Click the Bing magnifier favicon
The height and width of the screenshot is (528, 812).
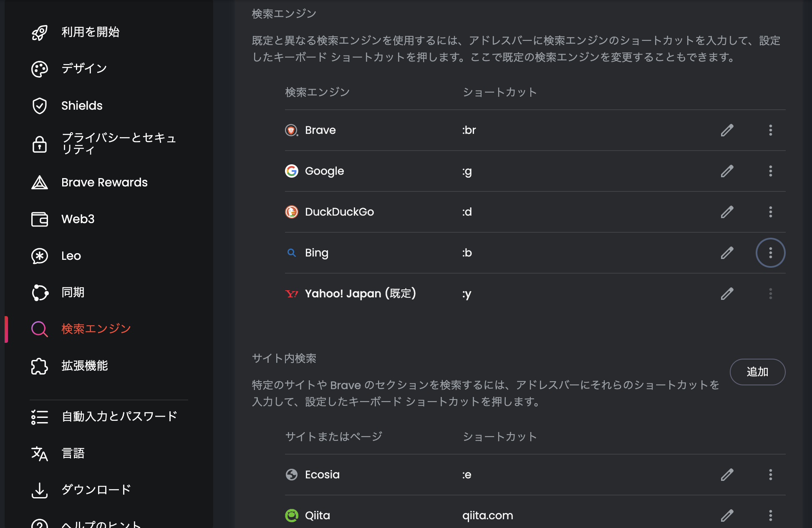click(x=292, y=253)
